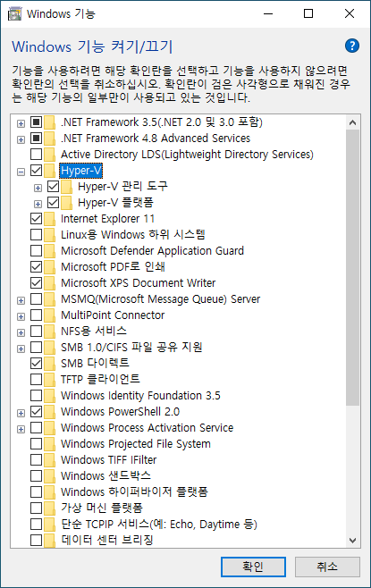This screenshot has height=588, width=371.
Task: Uncheck Microsoft PDF로 인쇄 checkbox
Action: [36, 266]
